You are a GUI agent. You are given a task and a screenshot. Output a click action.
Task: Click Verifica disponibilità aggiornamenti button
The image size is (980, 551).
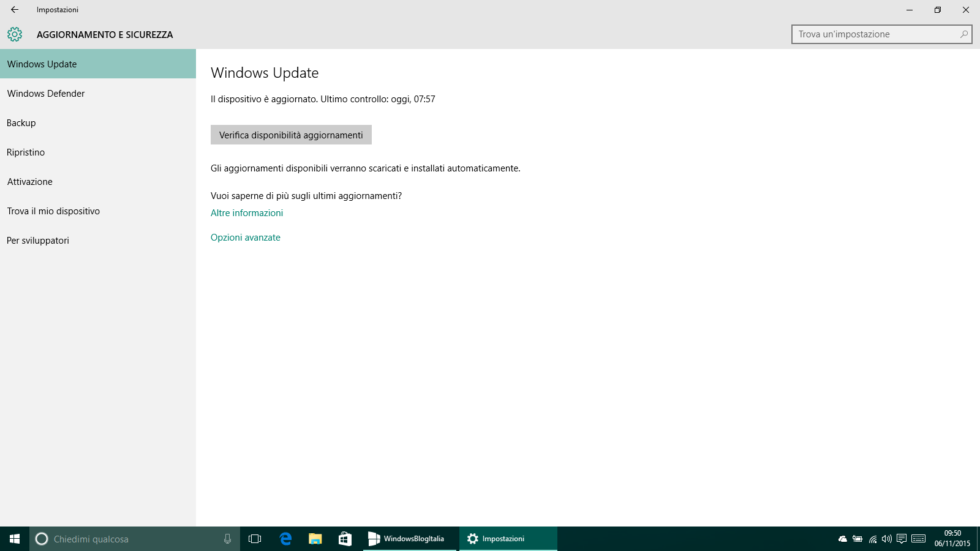pos(291,135)
